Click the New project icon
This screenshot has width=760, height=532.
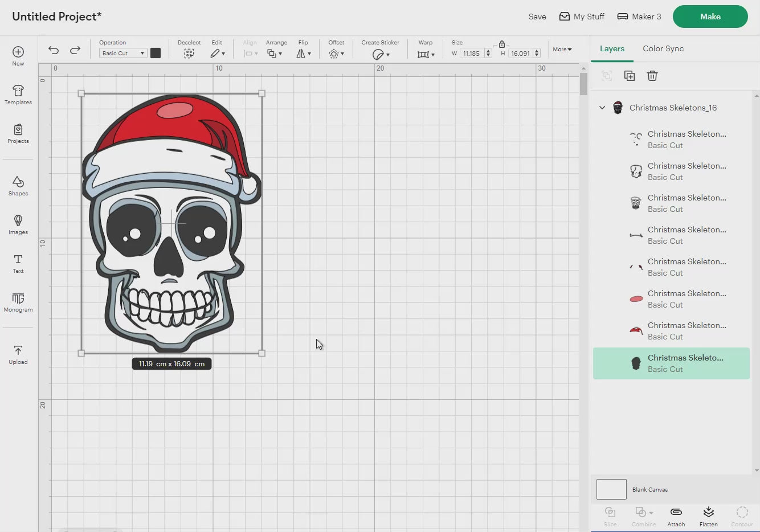point(18,56)
